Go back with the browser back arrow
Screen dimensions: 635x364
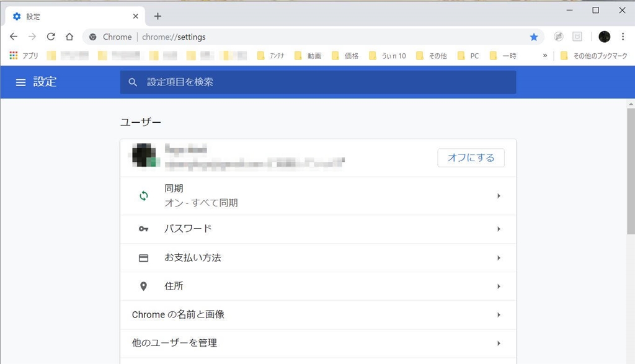(14, 37)
